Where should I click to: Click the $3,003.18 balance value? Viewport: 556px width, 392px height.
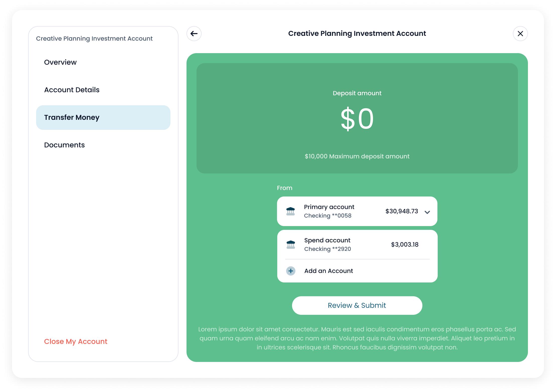click(x=405, y=245)
